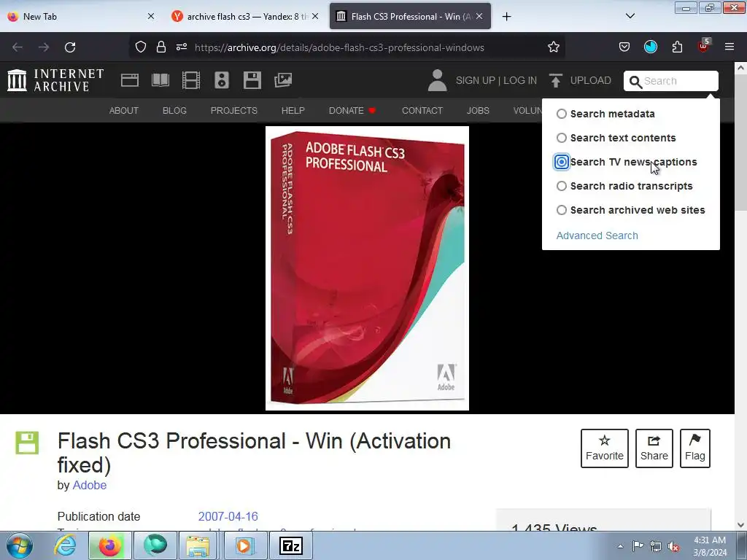Image resolution: width=747 pixels, height=560 pixels.
Task: Open the ABOUT menu item
Action: pos(124,111)
